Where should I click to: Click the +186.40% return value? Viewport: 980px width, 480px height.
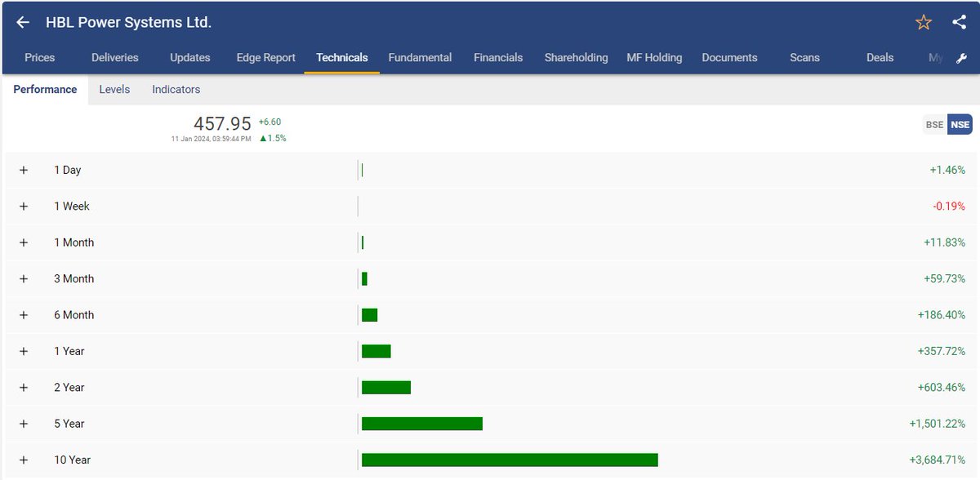[942, 315]
